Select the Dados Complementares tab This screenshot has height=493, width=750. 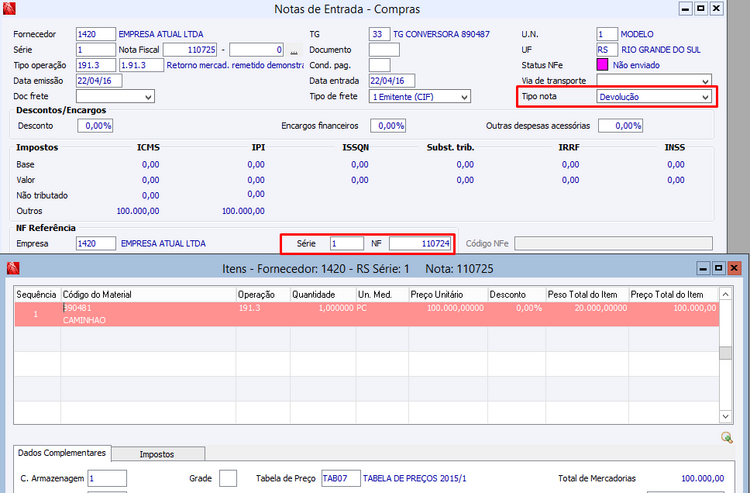(x=62, y=453)
